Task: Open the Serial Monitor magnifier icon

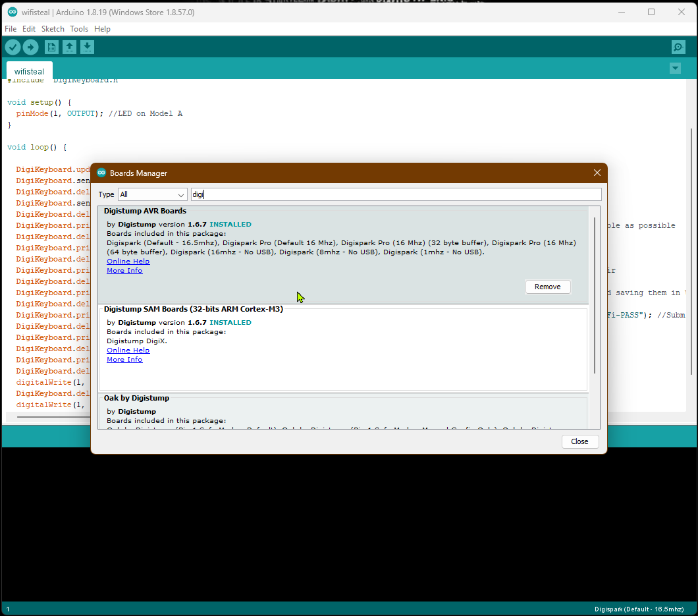Action: 678,47
